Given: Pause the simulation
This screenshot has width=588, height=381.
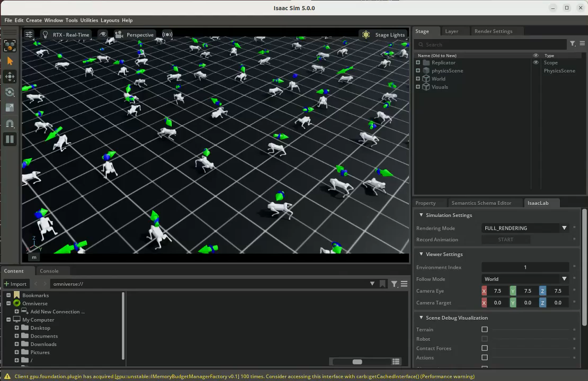Looking at the screenshot, I should [10, 139].
